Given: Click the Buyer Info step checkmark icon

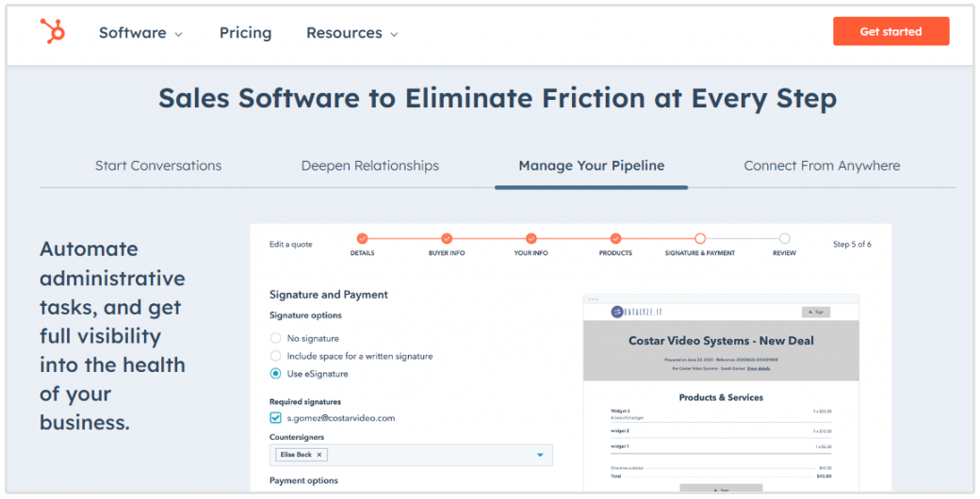Looking at the screenshot, I should pyautogui.click(x=447, y=239).
